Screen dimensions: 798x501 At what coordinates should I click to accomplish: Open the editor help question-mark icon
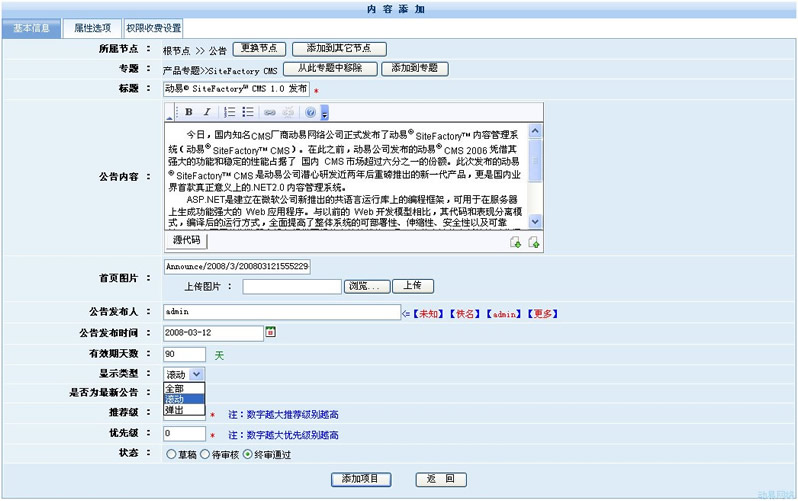click(310, 112)
